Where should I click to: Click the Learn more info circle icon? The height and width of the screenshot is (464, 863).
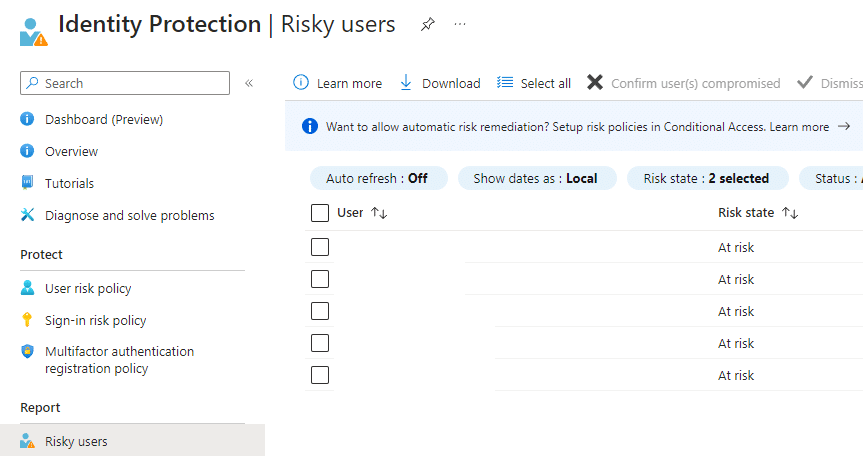pyautogui.click(x=301, y=83)
